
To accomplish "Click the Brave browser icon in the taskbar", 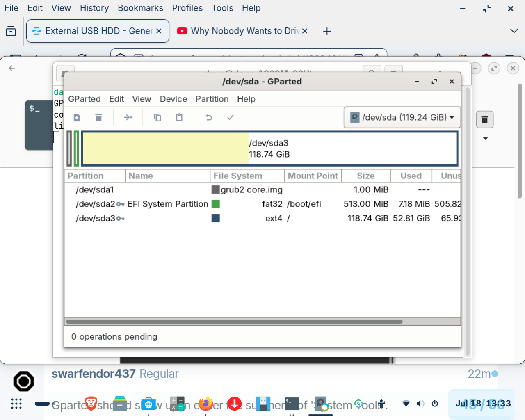I will pos(91,404).
